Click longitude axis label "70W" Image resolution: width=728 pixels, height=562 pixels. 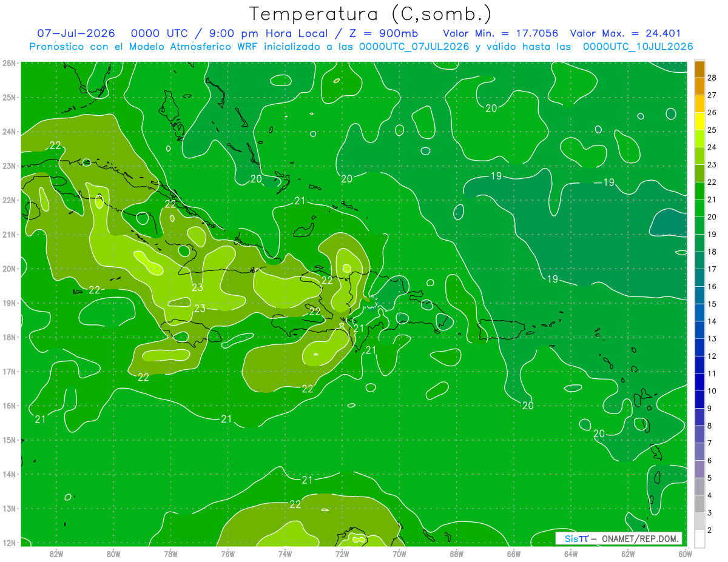(x=399, y=554)
